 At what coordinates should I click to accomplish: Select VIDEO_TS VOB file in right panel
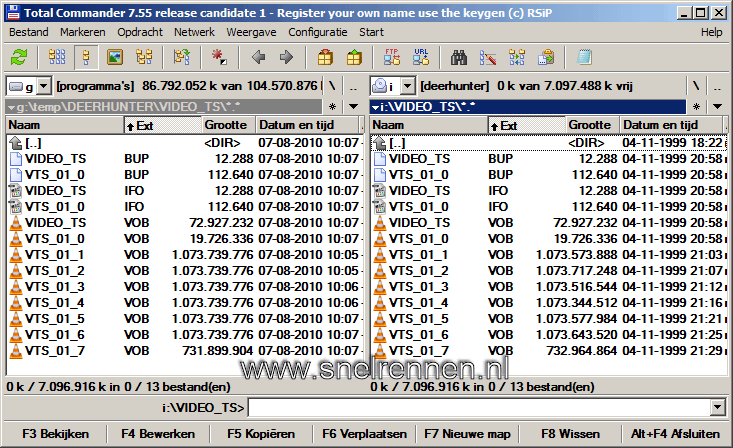550,223
